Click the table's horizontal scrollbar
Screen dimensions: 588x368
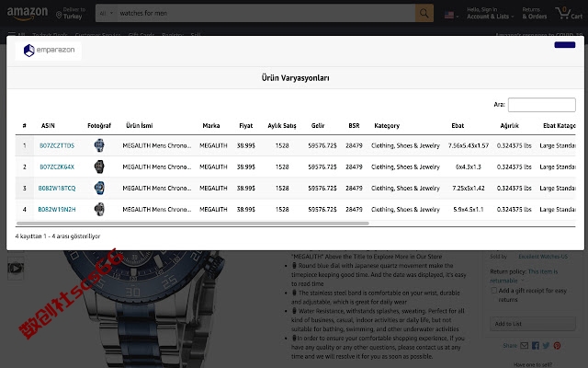click(x=193, y=224)
